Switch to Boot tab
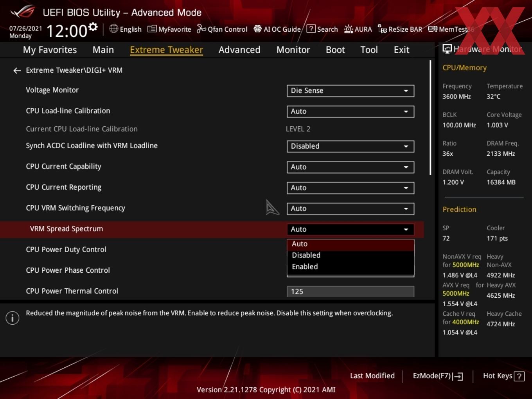Screen dimensions: 532x399 [x=335, y=50]
